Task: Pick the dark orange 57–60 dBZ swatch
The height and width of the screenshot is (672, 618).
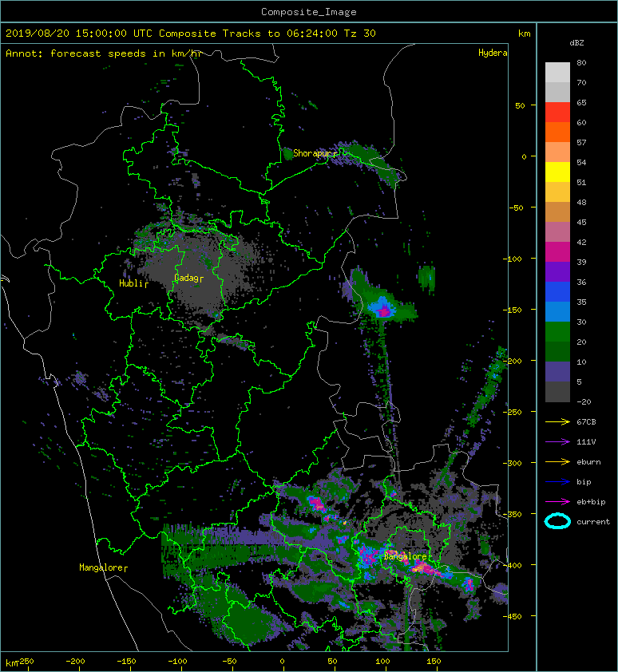Action: pyautogui.click(x=557, y=132)
